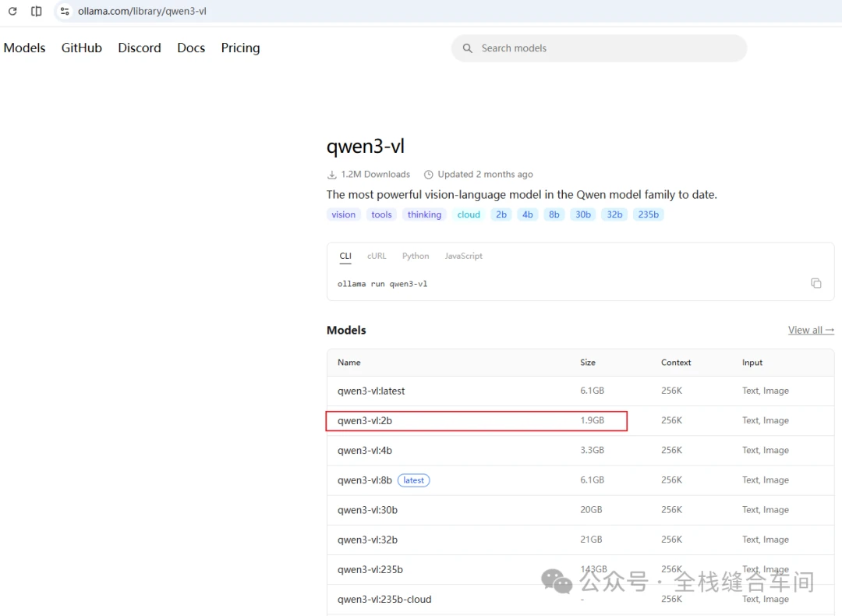842x616 pixels.
Task: Click the View all models link
Action: coord(811,331)
